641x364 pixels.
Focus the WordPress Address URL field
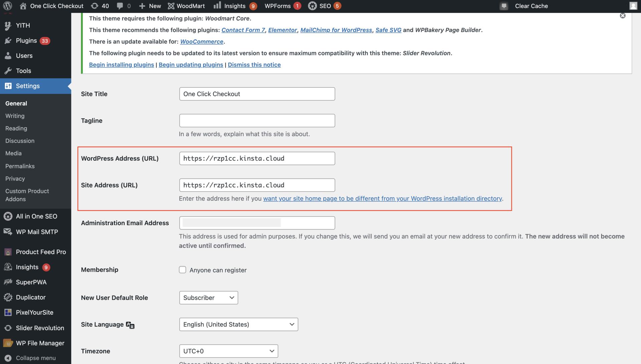pyautogui.click(x=257, y=158)
